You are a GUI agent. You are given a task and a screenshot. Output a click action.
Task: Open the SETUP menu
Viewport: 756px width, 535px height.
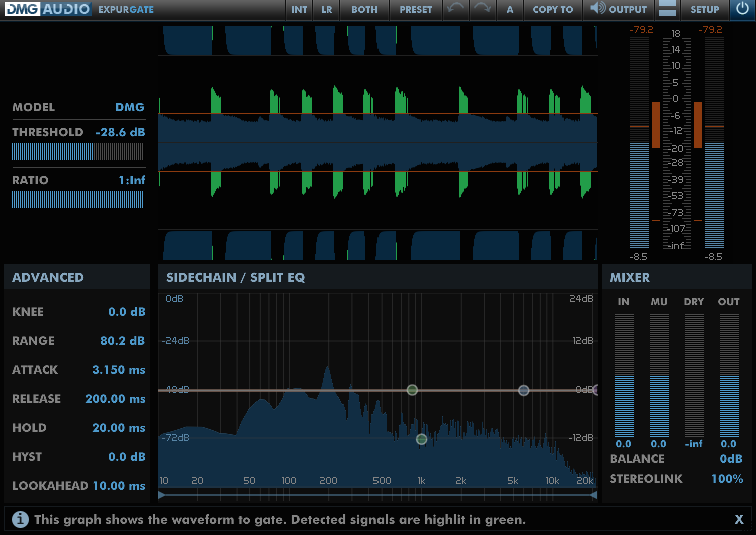click(x=704, y=10)
